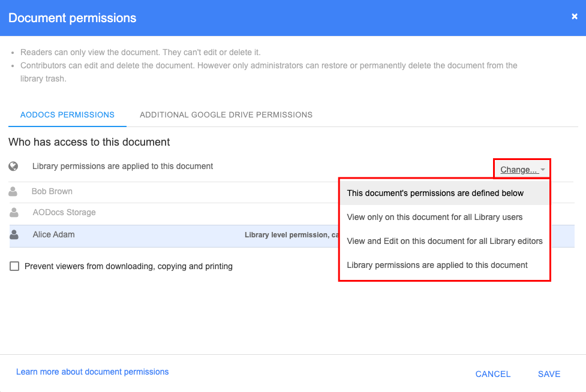The image size is (586, 392).
Task: Click the user icon next to Alice Adam
Action: [x=14, y=234]
